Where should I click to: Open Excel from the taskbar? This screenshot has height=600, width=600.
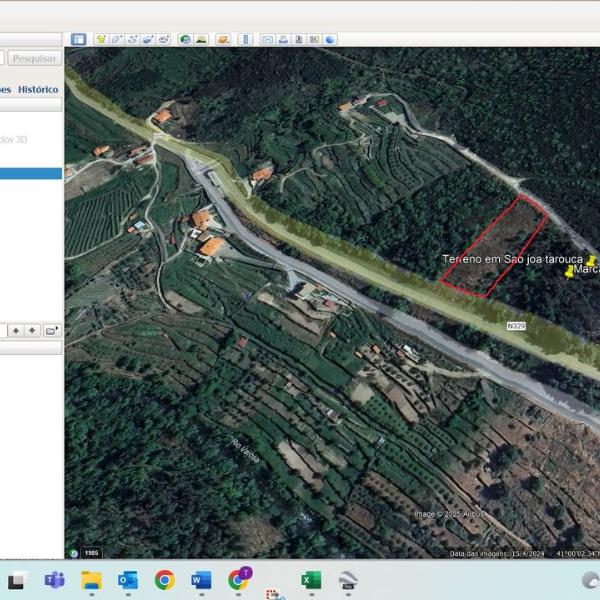pyautogui.click(x=311, y=580)
